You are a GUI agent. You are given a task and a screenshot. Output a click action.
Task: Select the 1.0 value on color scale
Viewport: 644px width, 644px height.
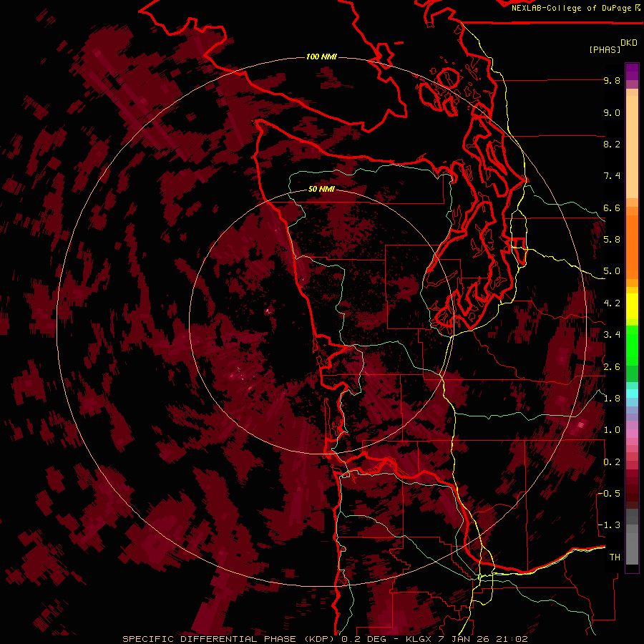click(612, 430)
